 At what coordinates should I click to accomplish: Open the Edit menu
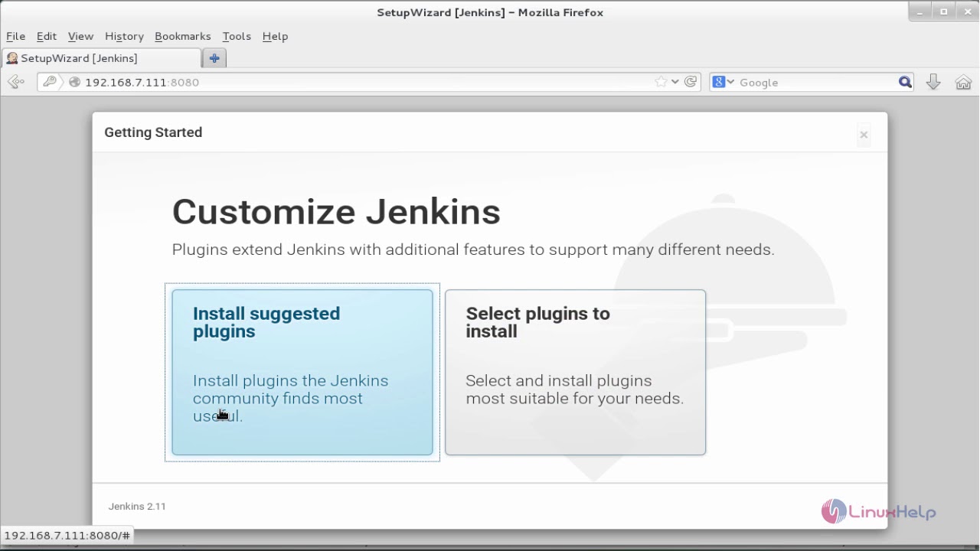47,36
